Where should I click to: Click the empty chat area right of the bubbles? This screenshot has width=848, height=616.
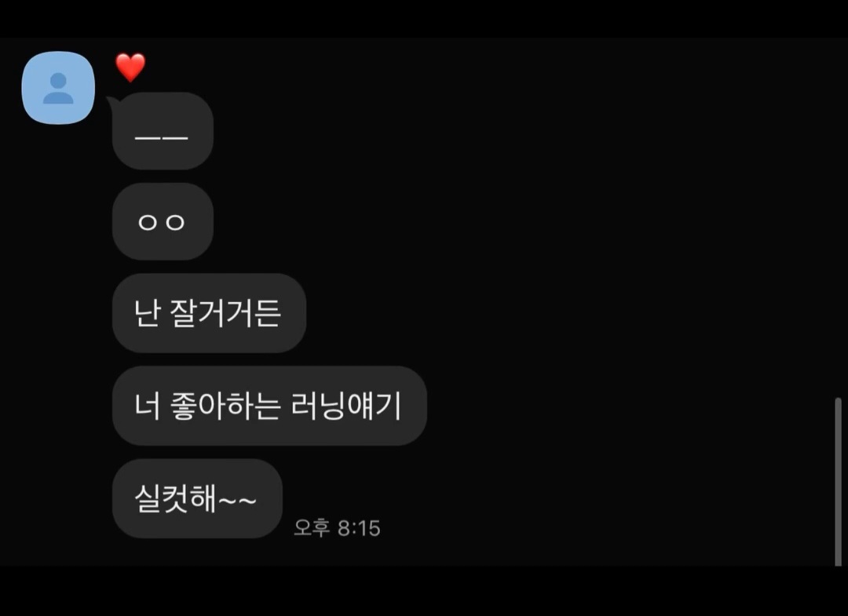[622, 270]
